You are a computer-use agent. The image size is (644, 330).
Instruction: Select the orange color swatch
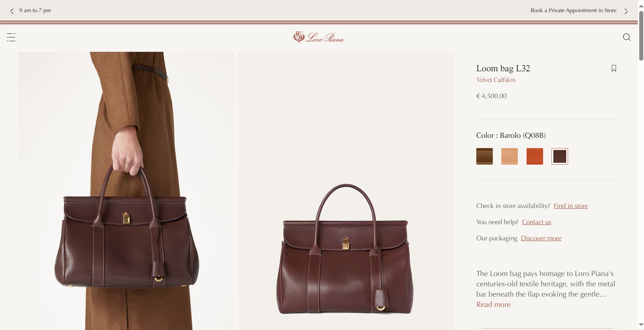(x=535, y=156)
